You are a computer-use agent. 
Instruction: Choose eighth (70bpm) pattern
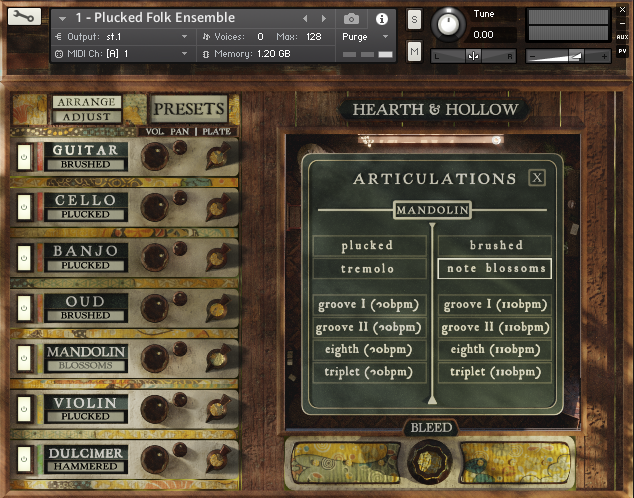[x=370, y=350]
